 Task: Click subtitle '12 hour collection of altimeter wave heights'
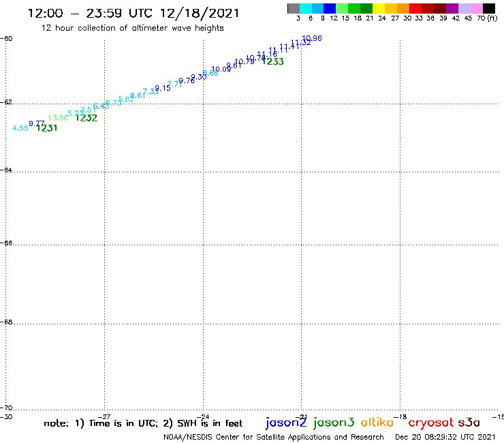[x=132, y=28]
